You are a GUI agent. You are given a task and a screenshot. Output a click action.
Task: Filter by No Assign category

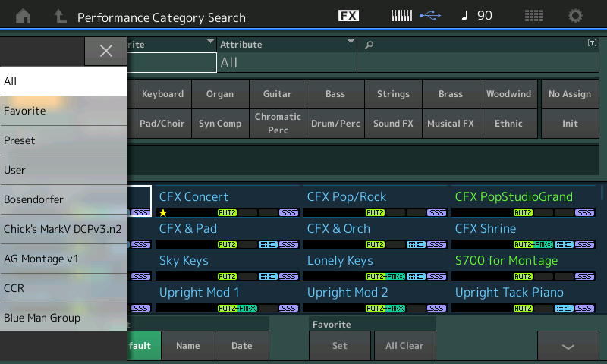570,94
